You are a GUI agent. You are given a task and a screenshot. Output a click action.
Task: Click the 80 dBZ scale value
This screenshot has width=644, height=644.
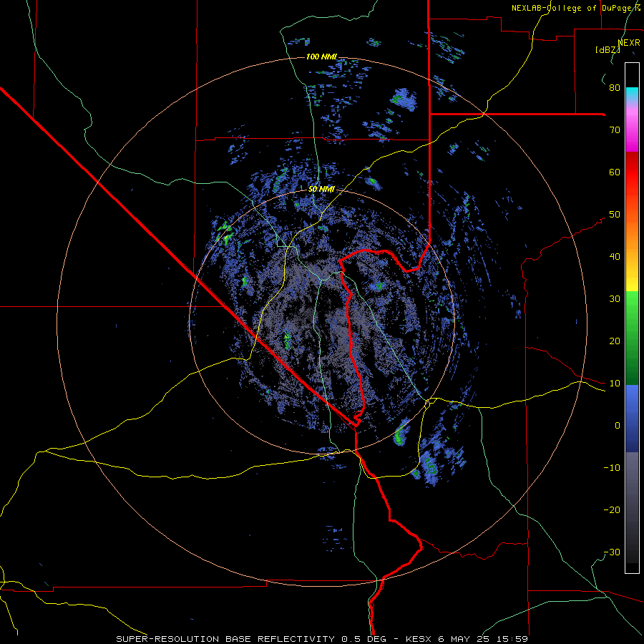(615, 87)
